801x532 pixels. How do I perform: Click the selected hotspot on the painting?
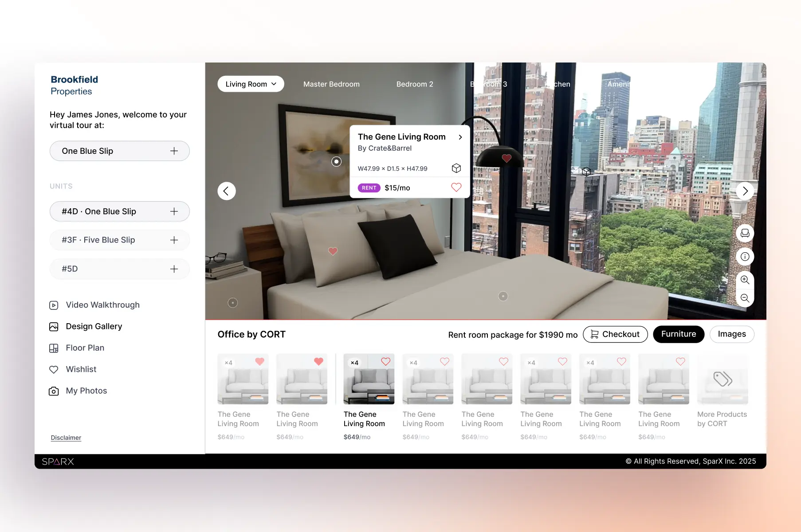337,162
